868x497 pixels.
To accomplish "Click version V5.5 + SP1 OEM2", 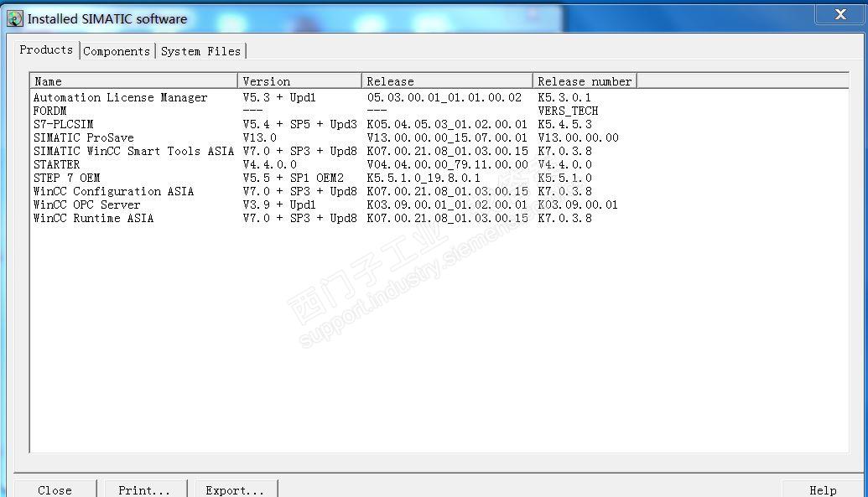I will point(293,178).
